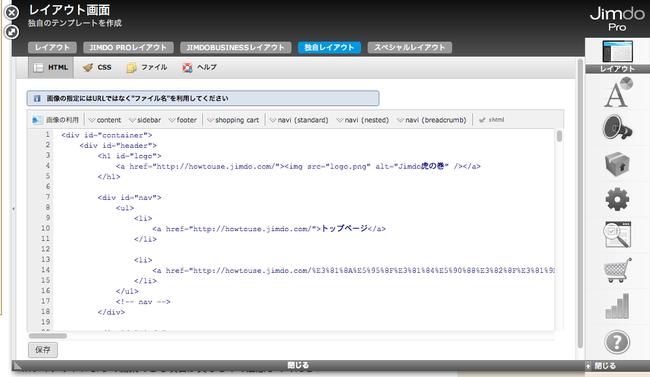Insert the shopping cart placeholder

(x=233, y=120)
